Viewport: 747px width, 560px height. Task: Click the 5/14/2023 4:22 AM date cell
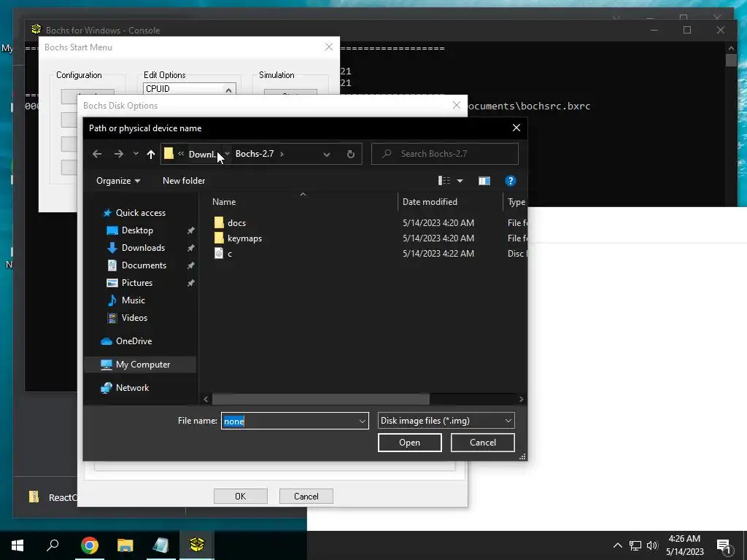[438, 253]
